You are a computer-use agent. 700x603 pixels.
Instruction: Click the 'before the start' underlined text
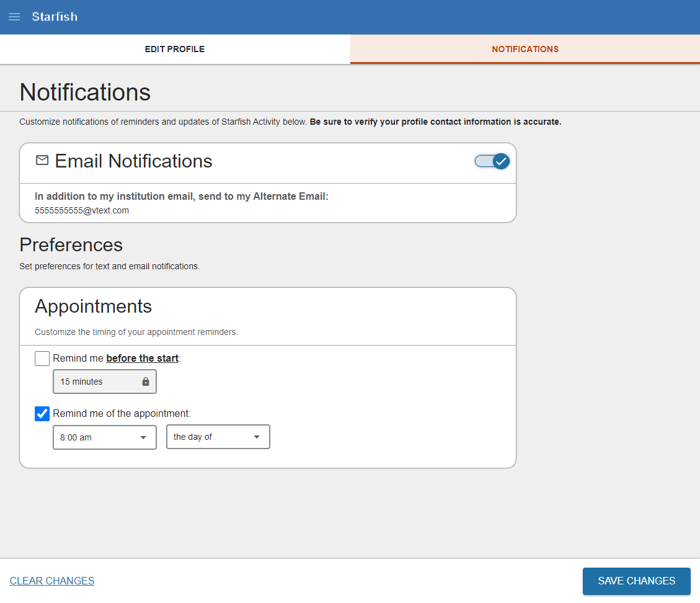pos(141,358)
